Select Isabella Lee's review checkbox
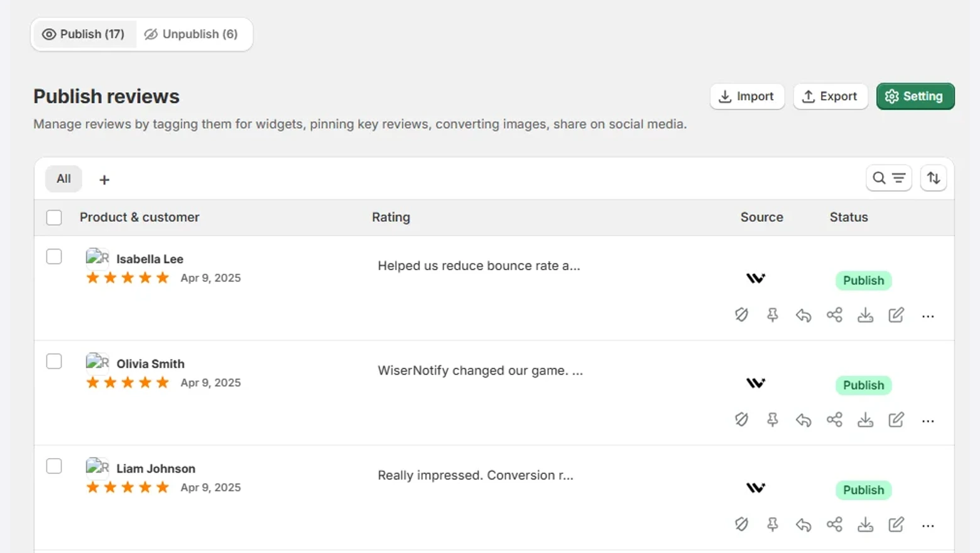This screenshot has width=980, height=553. (54, 257)
